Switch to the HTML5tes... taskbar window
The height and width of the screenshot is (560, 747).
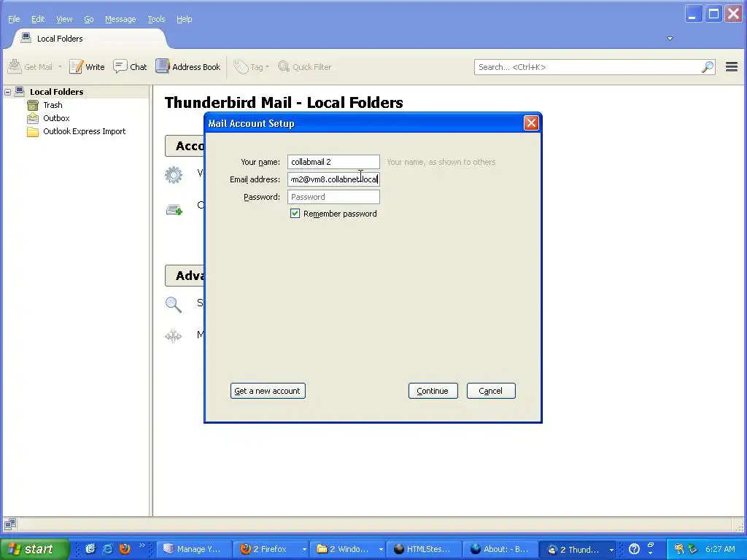[424, 550]
